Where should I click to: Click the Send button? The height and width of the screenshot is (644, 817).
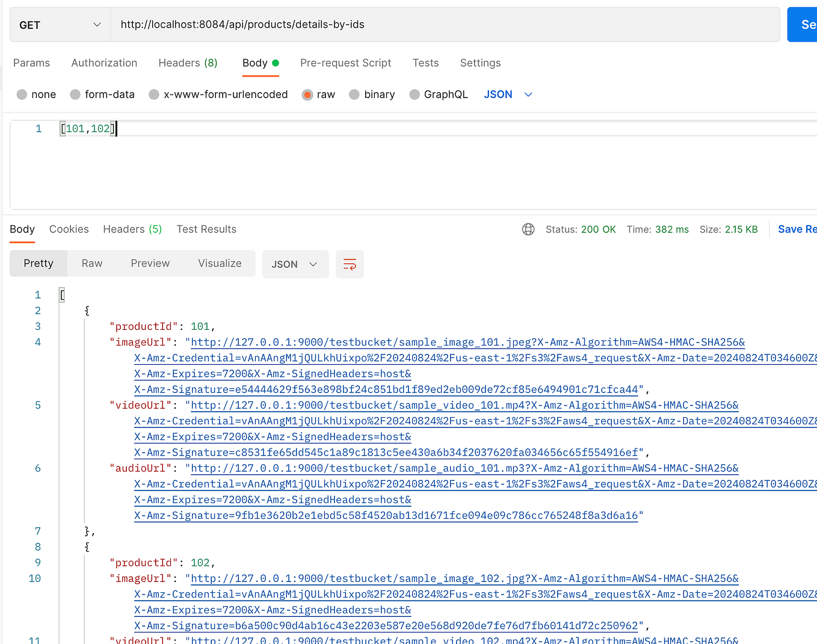pos(806,24)
